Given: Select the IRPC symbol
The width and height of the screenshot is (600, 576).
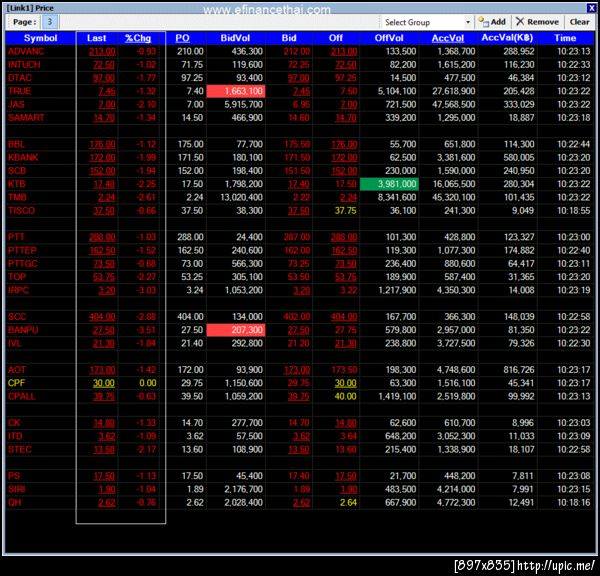Looking at the screenshot, I should click(18, 290).
